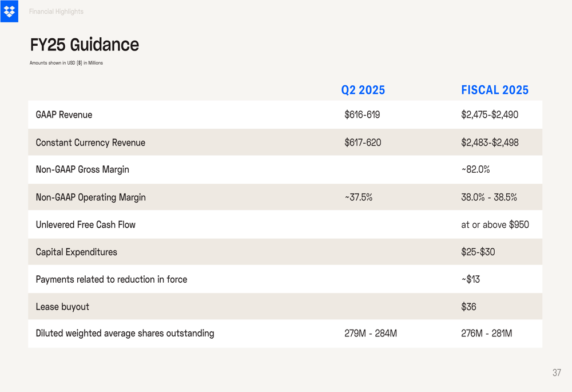Click the Dropbox logo icon

point(9,11)
